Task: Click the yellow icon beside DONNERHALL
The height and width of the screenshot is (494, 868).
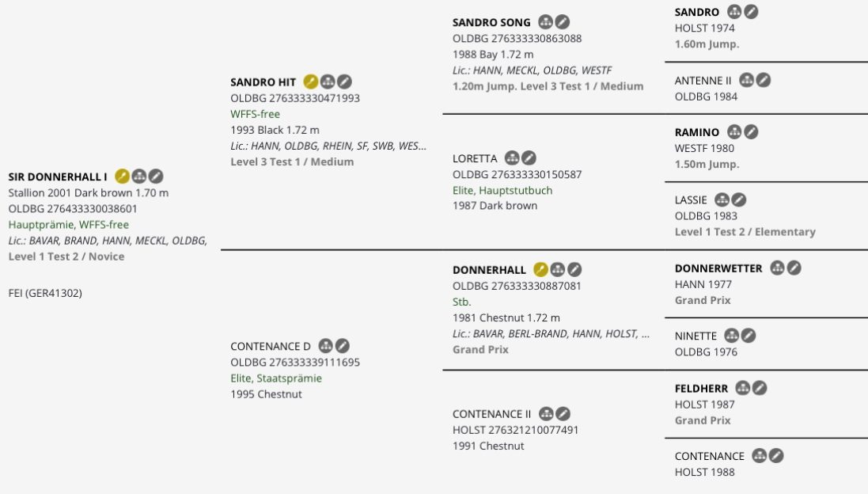Action: coord(541,270)
